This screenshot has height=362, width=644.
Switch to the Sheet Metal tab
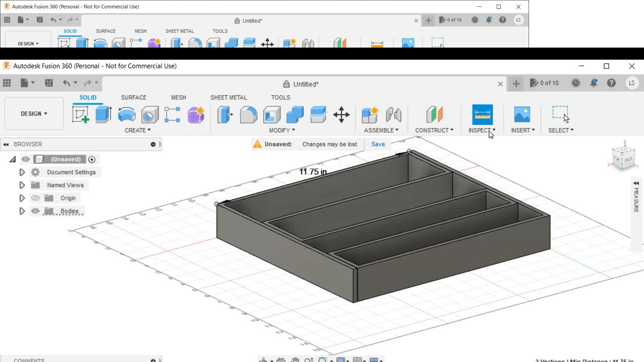(229, 98)
